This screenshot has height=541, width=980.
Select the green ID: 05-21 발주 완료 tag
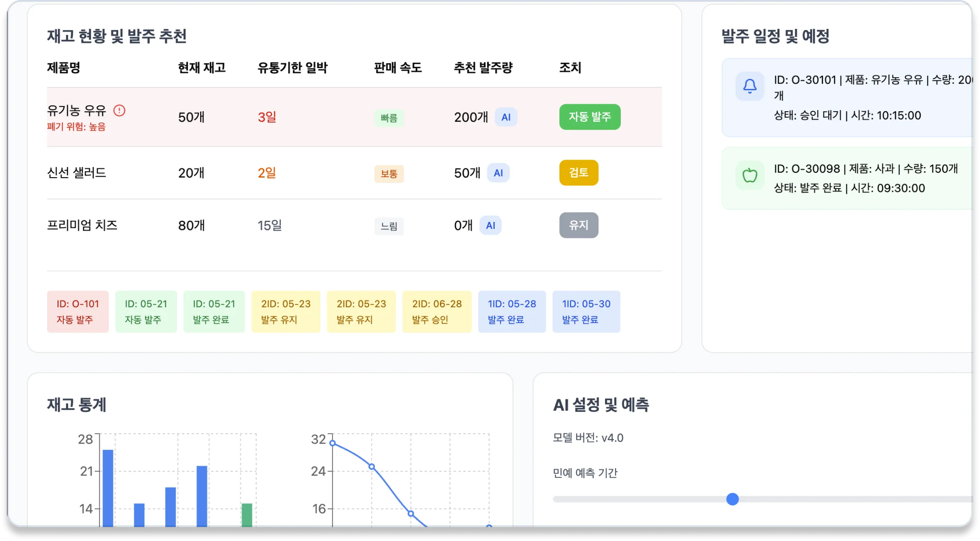214,312
